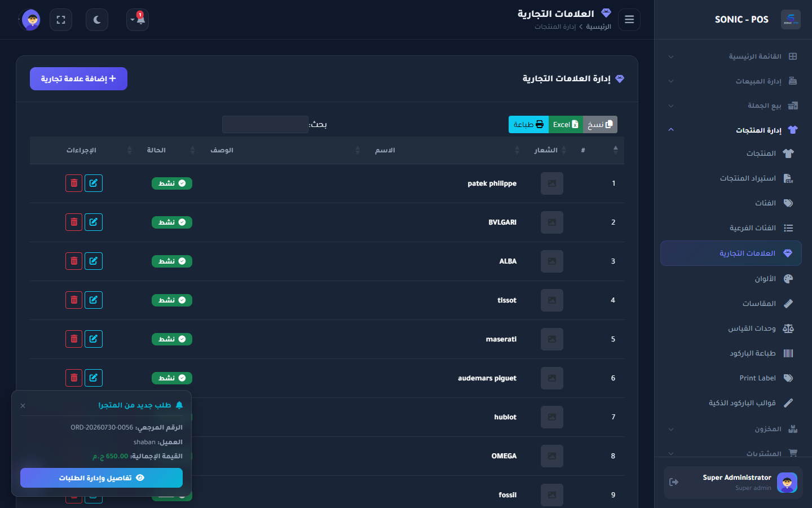
Task: Click the نسخ copy button
Action: click(600, 125)
